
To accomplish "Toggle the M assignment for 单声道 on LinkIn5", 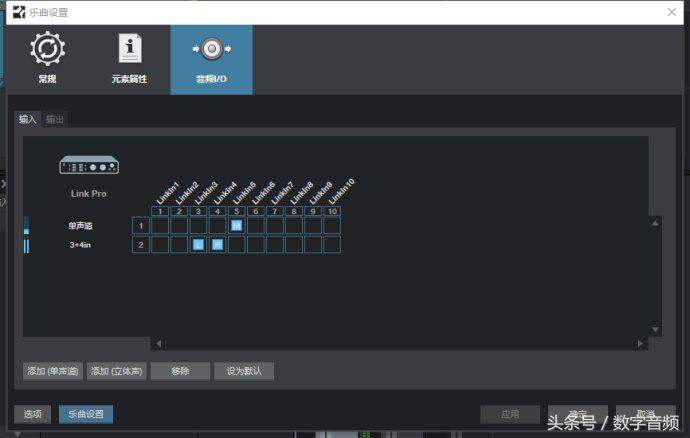I will coord(236,226).
